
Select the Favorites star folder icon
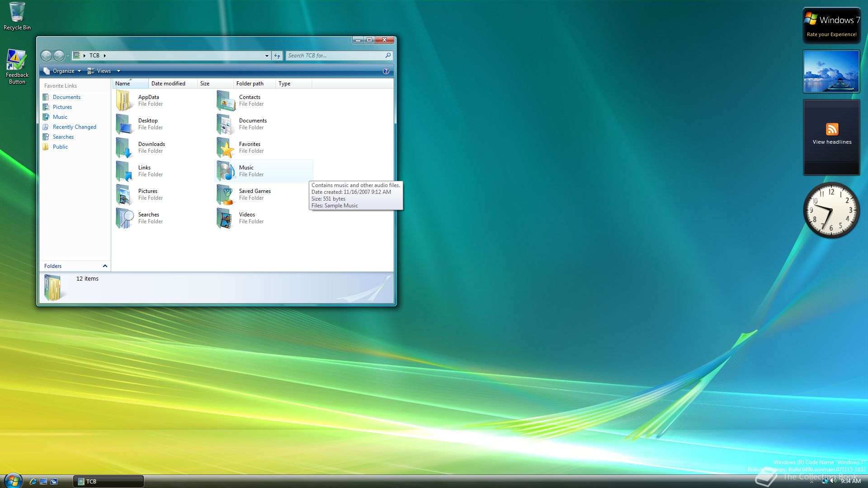tap(226, 147)
